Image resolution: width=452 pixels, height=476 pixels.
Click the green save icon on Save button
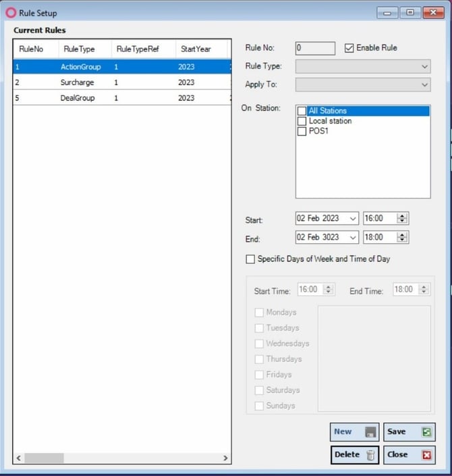coord(426,431)
